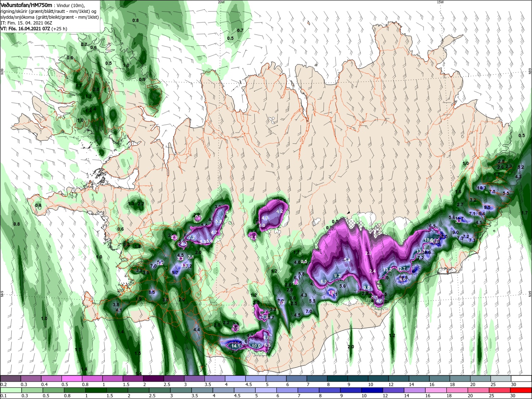532x399 pixels.
Task: Click the 3.8 value on the map
Action: click(116, 305)
